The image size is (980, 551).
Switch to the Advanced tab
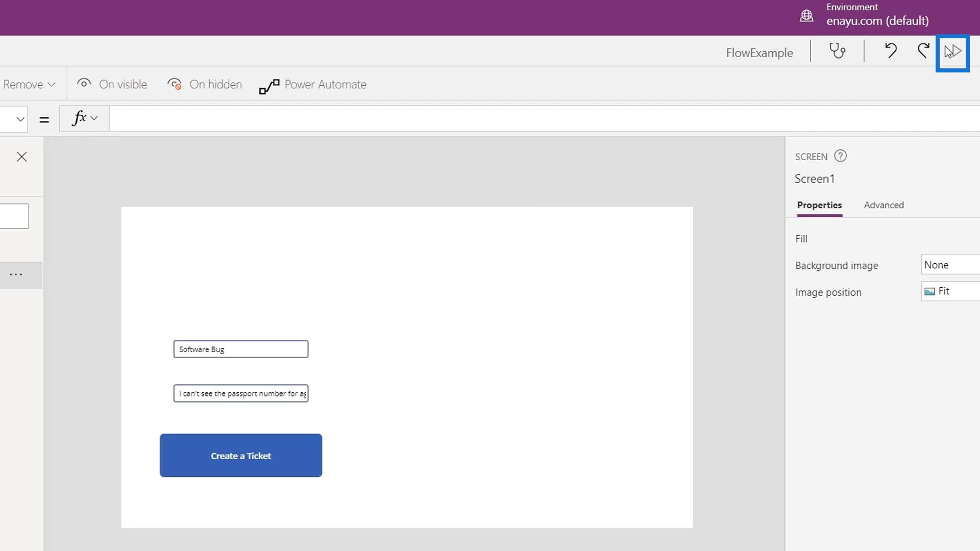click(884, 205)
